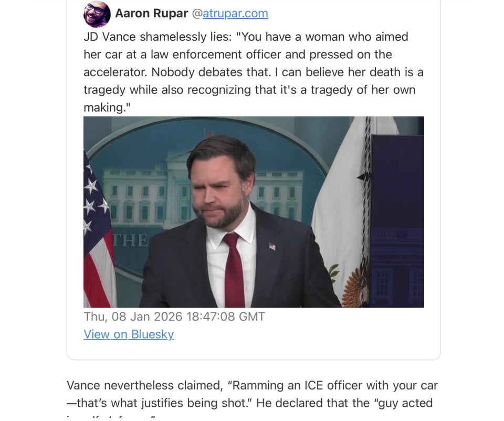Click the video still of JD Vance
The image size is (504, 421).
coord(253,210)
